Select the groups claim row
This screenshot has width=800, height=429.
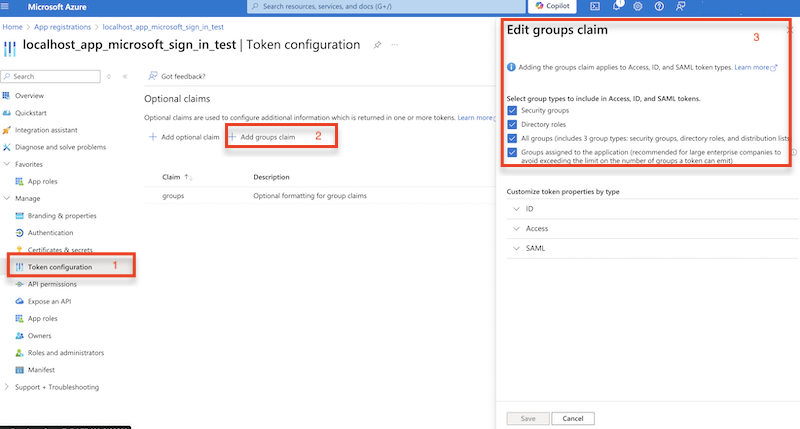coord(319,196)
